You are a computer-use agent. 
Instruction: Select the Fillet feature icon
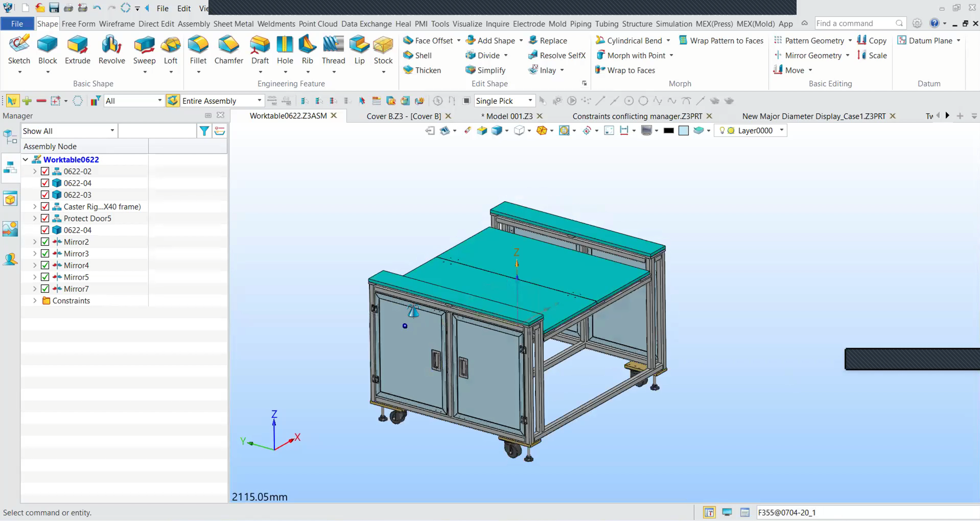198,46
